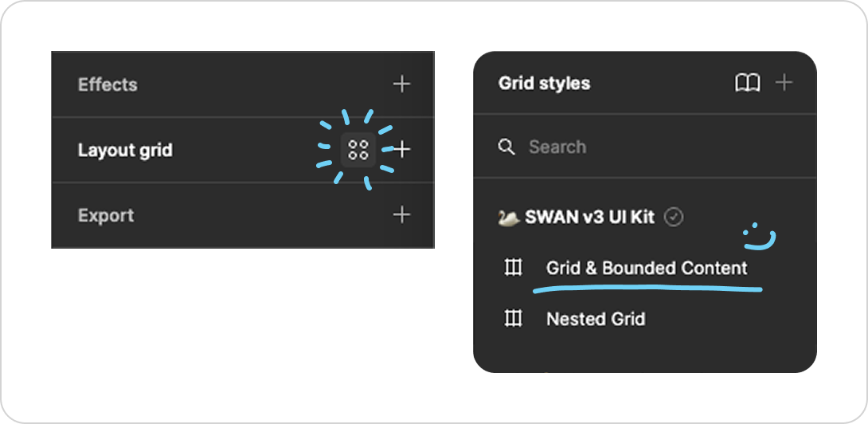Image resolution: width=868 pixels, height=424 pixels.
Task: Focus the Search field in Grid styles
Action: (645, 147)
